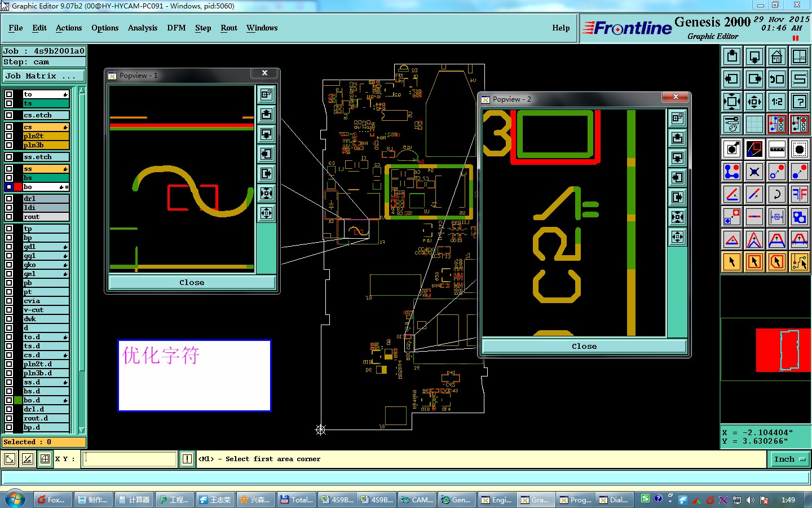Toggle the 'ss.etch' layer checkbox

[9, 157]
